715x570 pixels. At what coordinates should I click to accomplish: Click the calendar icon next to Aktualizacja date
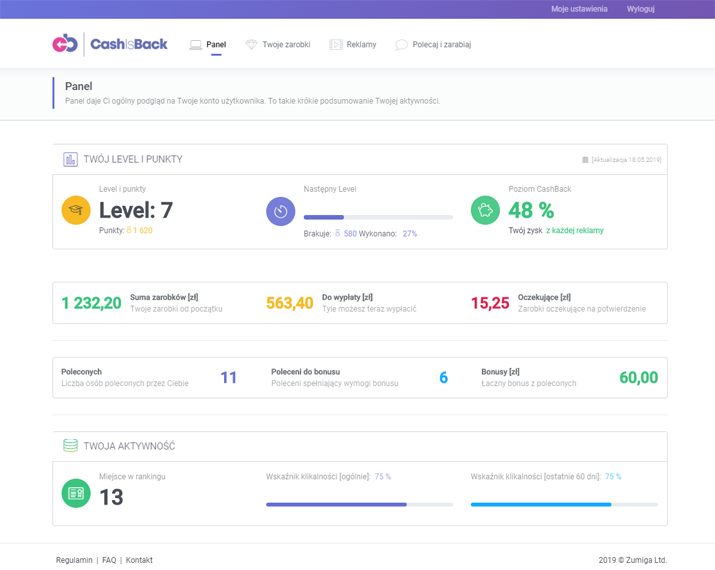[x=586, y=160]
